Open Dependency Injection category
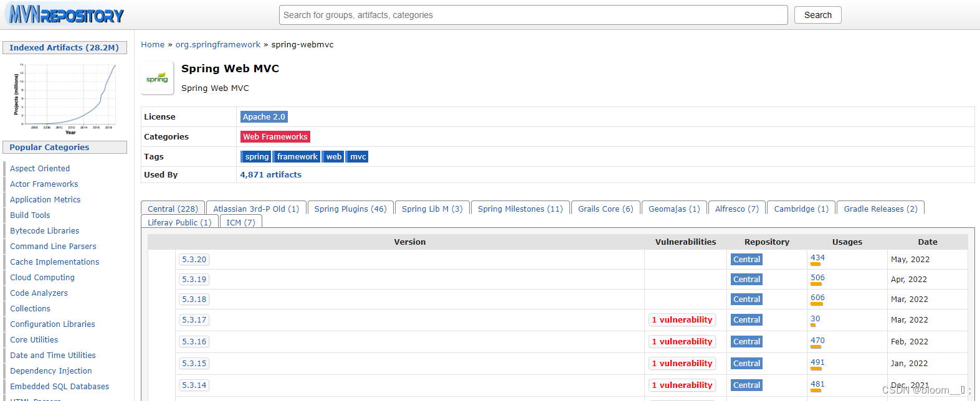The width and height of the screenshot is (980, 401). (x=51, y=371)
